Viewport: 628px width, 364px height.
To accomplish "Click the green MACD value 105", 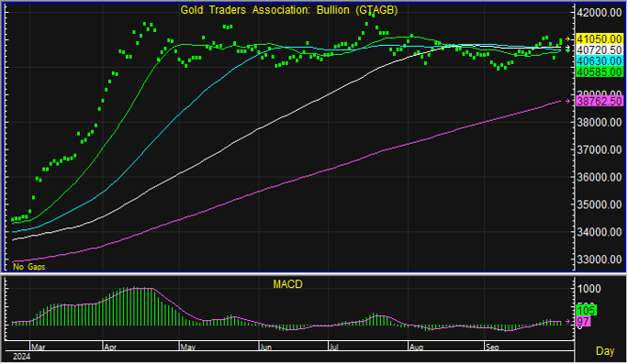I will click(587, 310).
